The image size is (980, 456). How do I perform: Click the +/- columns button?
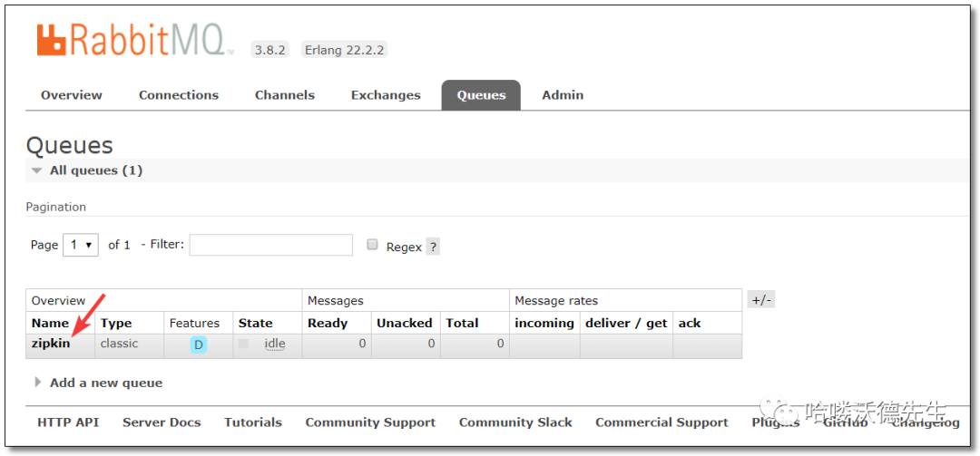pos(761,300)
